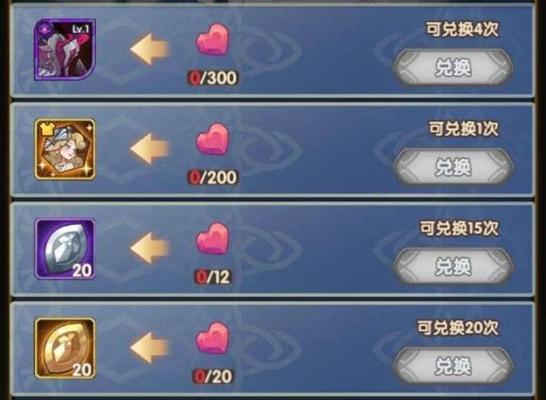The image size is (546, 400).
Task: Tap the Lv.1 hero card icon
Action: (x=65, y=50)
